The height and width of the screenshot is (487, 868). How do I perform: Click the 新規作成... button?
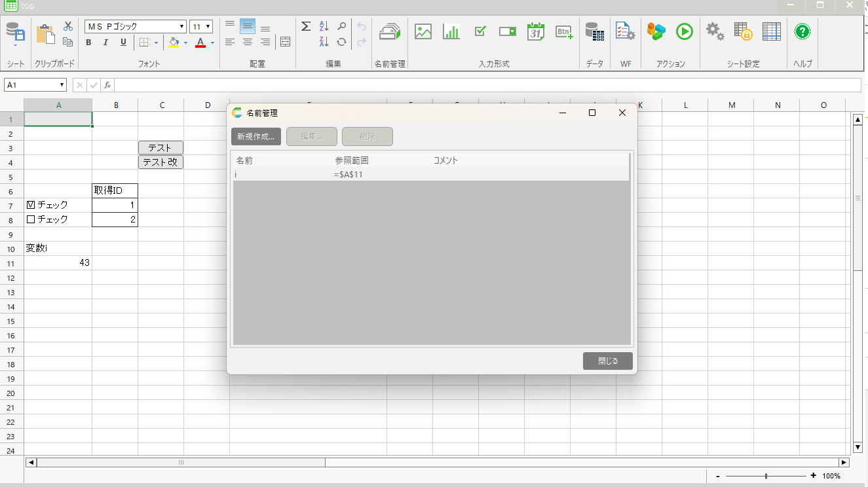coord(256,137)
